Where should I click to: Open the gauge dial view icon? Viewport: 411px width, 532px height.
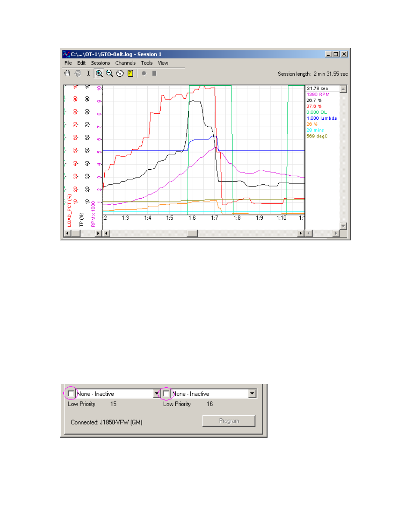pos(120,73)
